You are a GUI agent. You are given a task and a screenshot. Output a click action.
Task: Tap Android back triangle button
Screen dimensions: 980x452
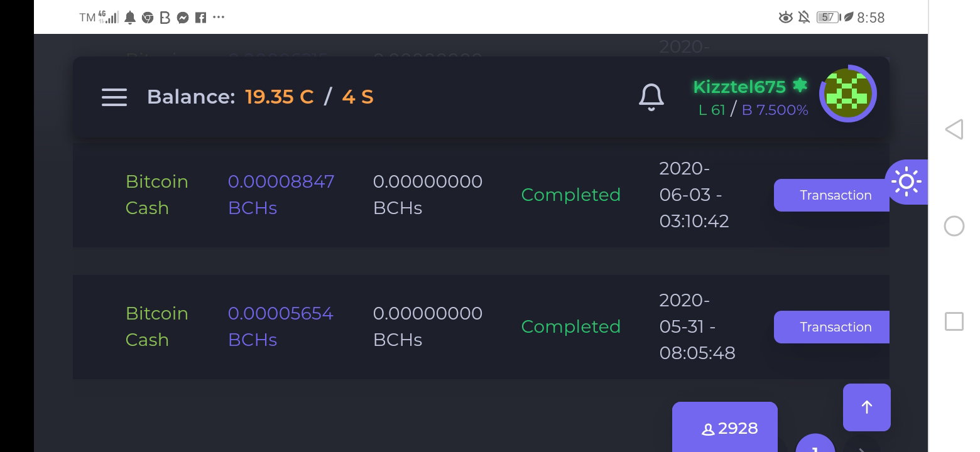(954, 129)
